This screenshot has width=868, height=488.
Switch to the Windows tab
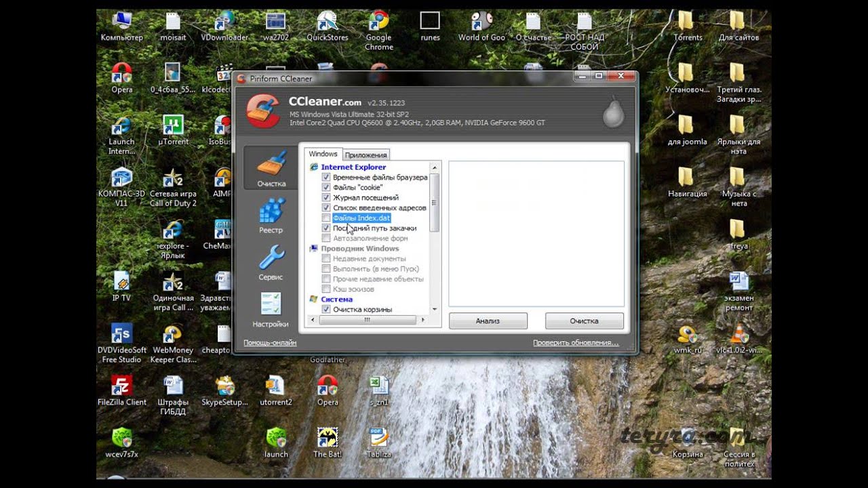point(323,154)
